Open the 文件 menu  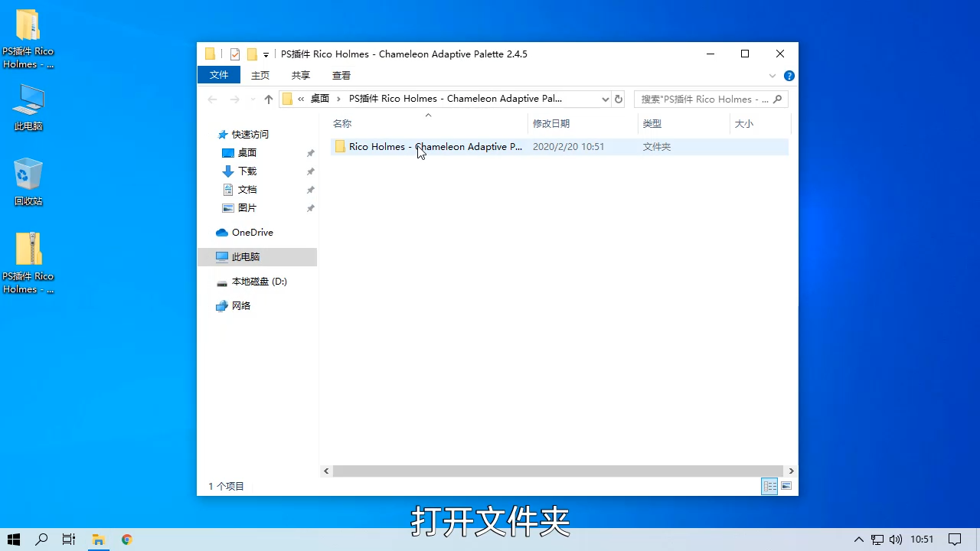pyautogui.click(x=219, y=75)
